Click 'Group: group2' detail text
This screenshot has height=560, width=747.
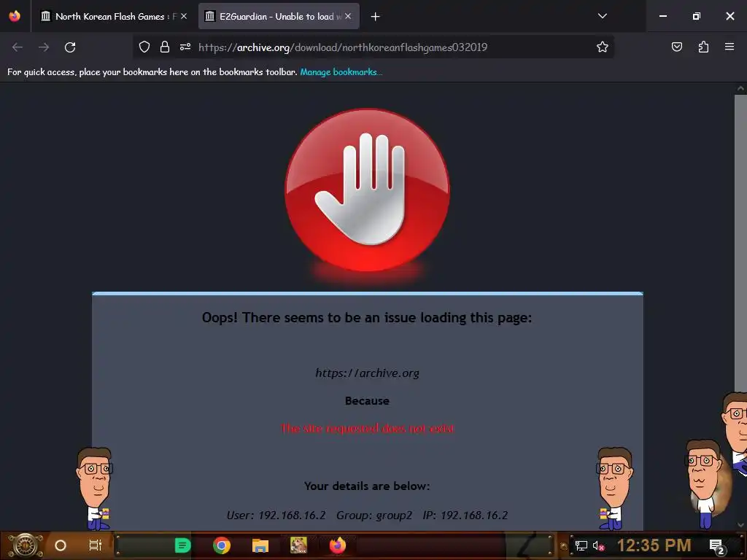click(x=374, y=516)
